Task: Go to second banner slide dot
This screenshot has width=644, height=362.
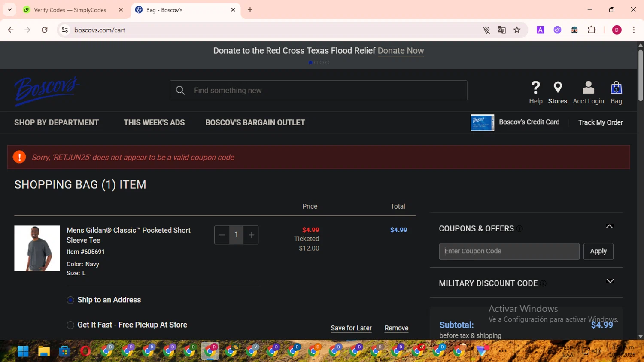Action: [316, 63]
